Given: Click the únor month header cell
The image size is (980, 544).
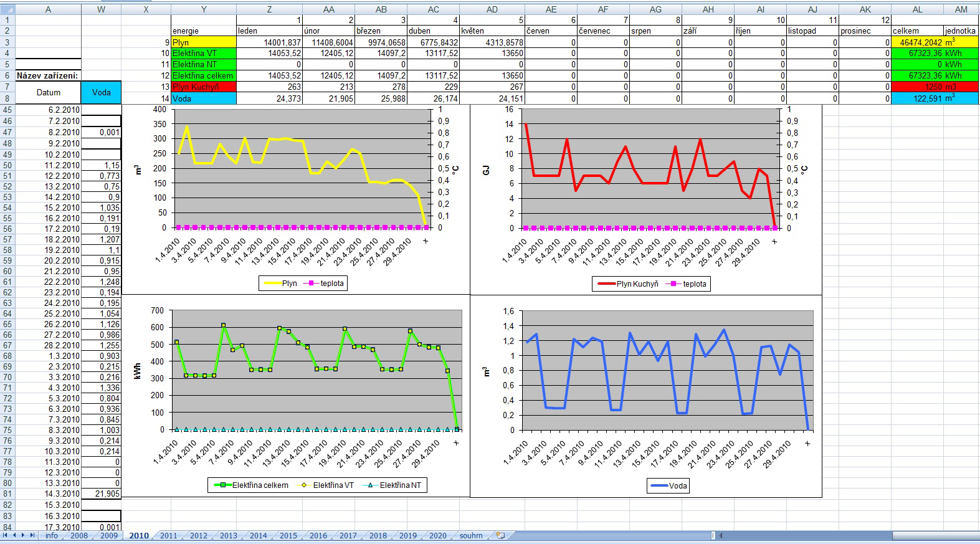Looking at the screenshot, I should [329, 31].
